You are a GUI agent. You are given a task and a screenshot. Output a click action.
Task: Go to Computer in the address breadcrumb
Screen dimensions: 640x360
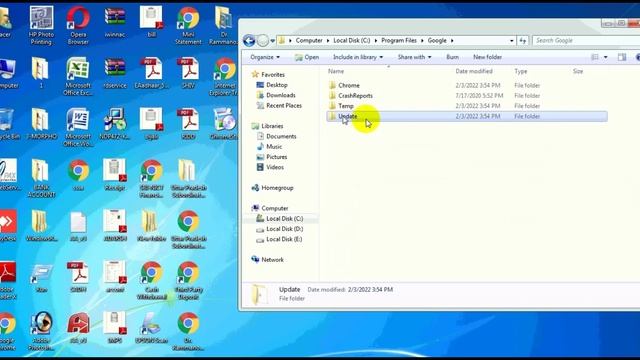point(309,40)
